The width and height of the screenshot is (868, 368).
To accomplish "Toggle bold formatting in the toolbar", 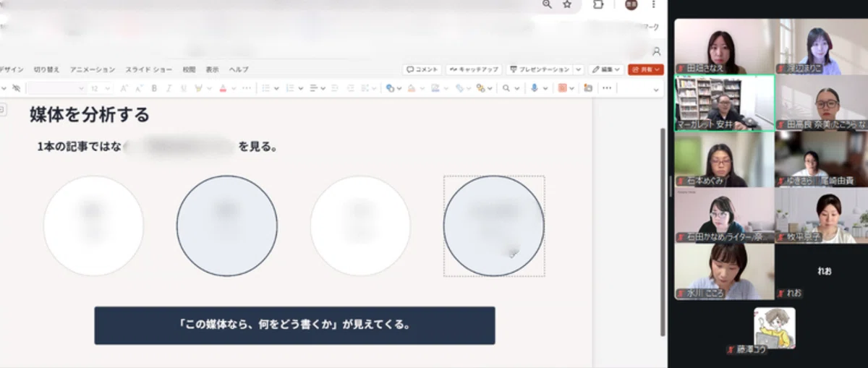I will (154, 88).
